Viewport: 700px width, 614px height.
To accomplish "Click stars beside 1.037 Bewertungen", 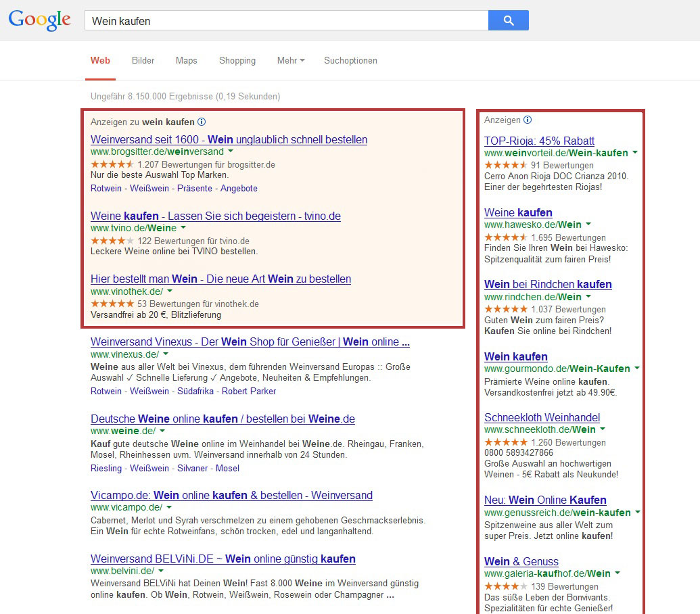I will [506, 309].
